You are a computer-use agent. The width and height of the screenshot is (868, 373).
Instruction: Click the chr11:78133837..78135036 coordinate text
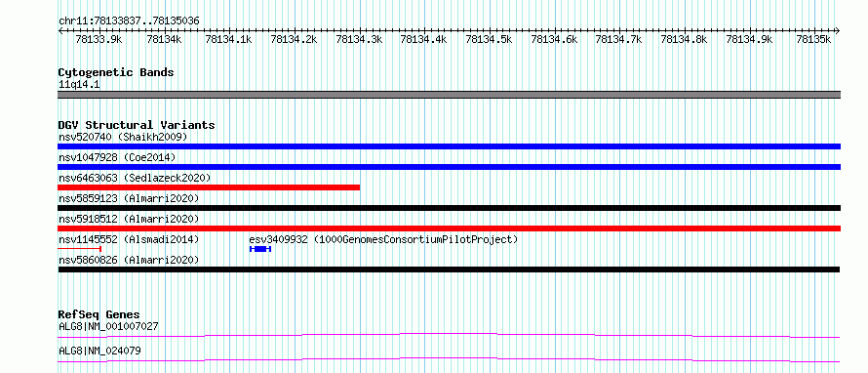pyautogui.click(x=129, y=21)
